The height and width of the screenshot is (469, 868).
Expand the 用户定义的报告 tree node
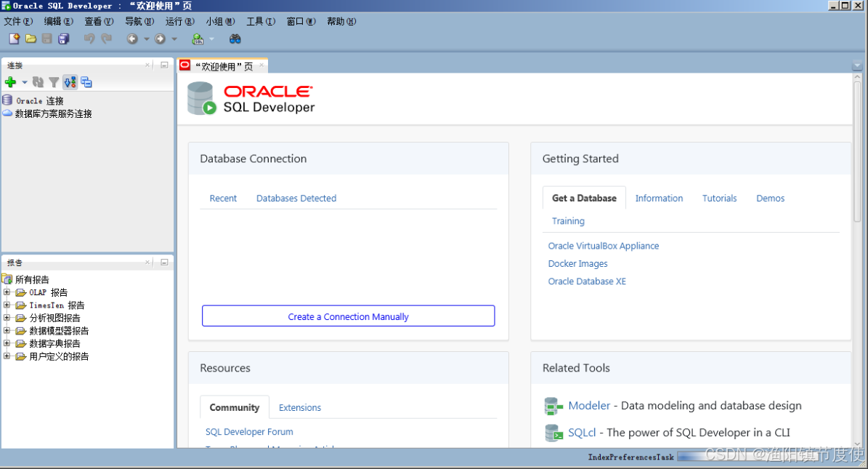click(7, 356)
